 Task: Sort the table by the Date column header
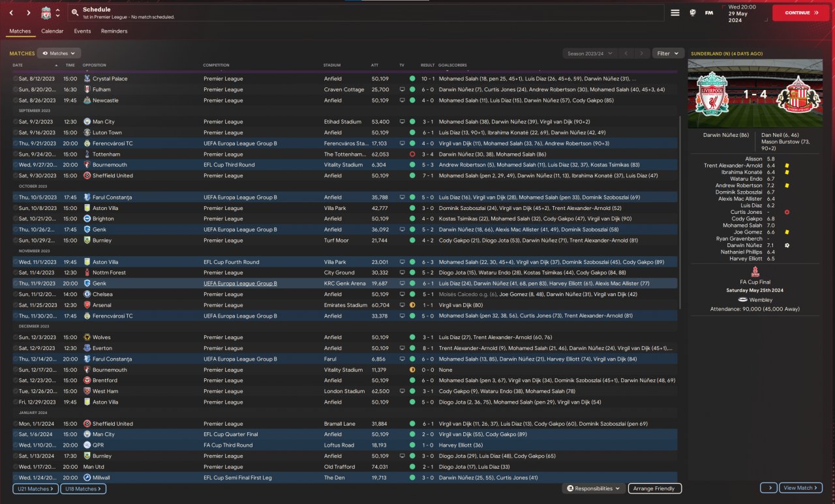pyautogui.click(x=18, y=65)
